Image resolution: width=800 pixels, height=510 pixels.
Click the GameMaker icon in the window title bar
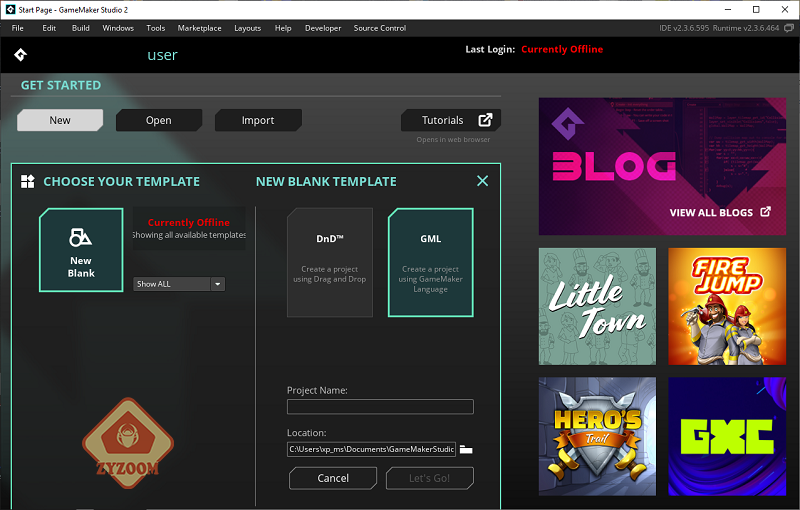pyautogui.click(x=10, y=10)
